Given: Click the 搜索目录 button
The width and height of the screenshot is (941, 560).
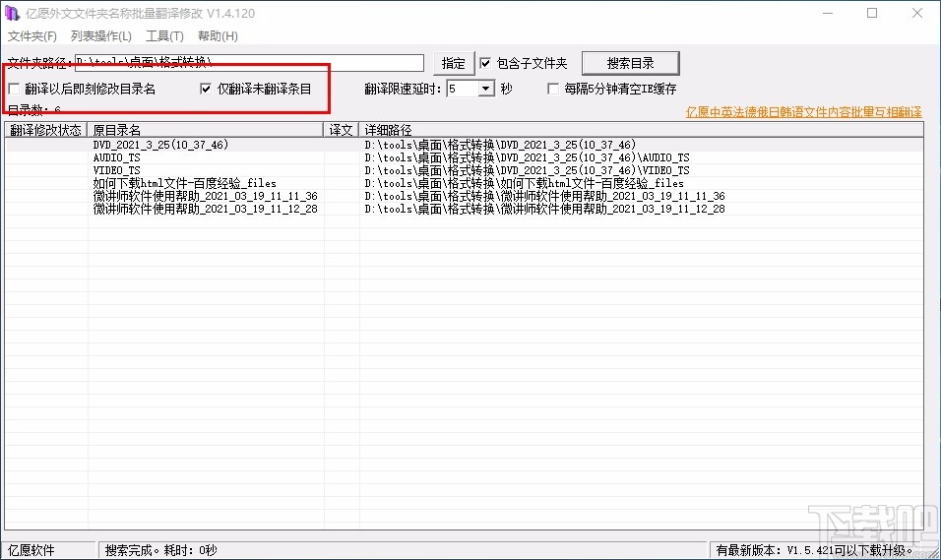Looking at the screenshot, I should point(630,63).
